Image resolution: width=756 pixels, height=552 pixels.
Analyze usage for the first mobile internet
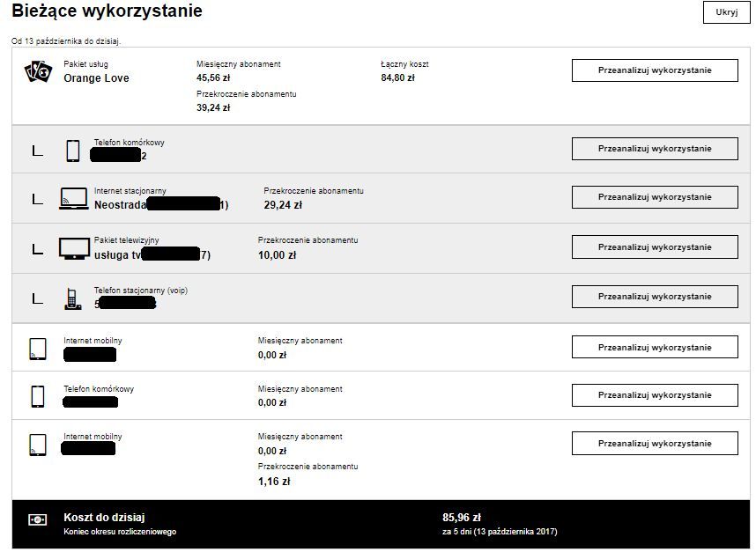tap(655, 347)
